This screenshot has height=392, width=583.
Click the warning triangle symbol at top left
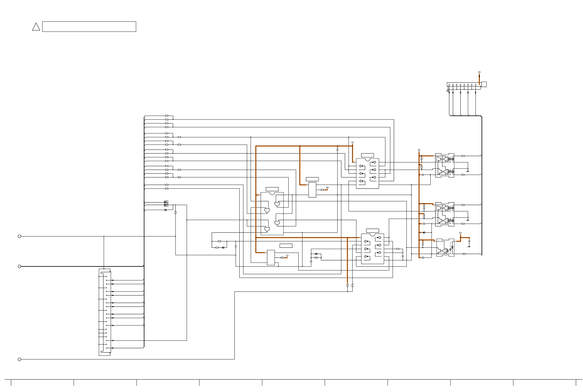36,27
